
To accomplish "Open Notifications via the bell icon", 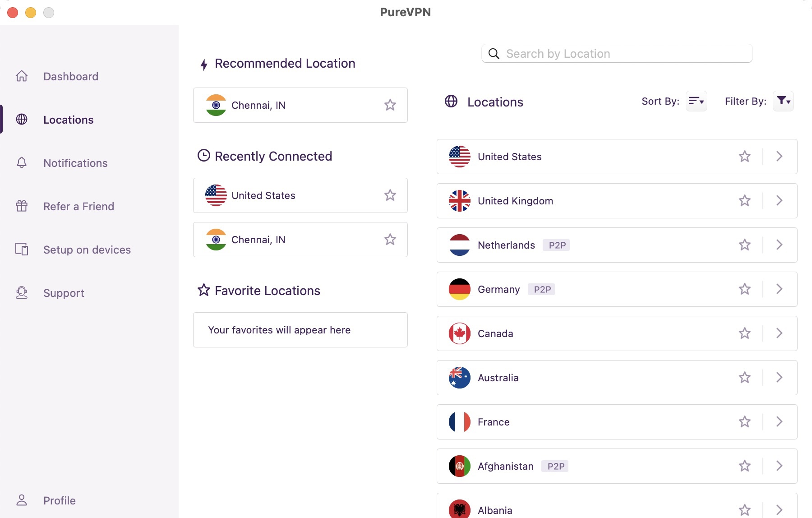I will pyautogui.click(x=21, y=163).
